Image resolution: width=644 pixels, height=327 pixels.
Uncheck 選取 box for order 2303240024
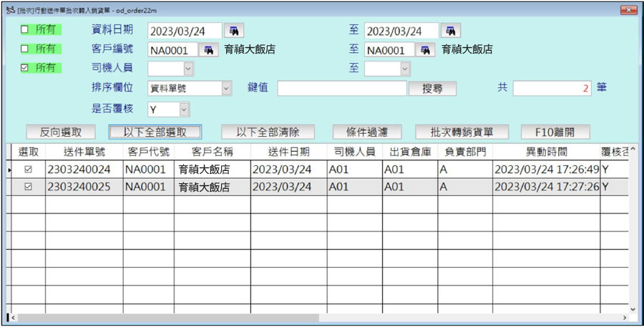click(x=29, y=169)
